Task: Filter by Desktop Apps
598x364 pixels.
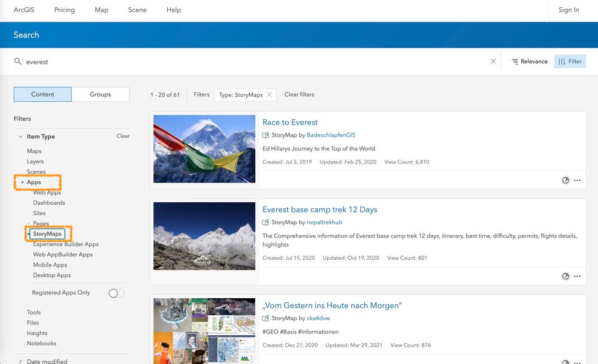Action: tap(52, 275)
